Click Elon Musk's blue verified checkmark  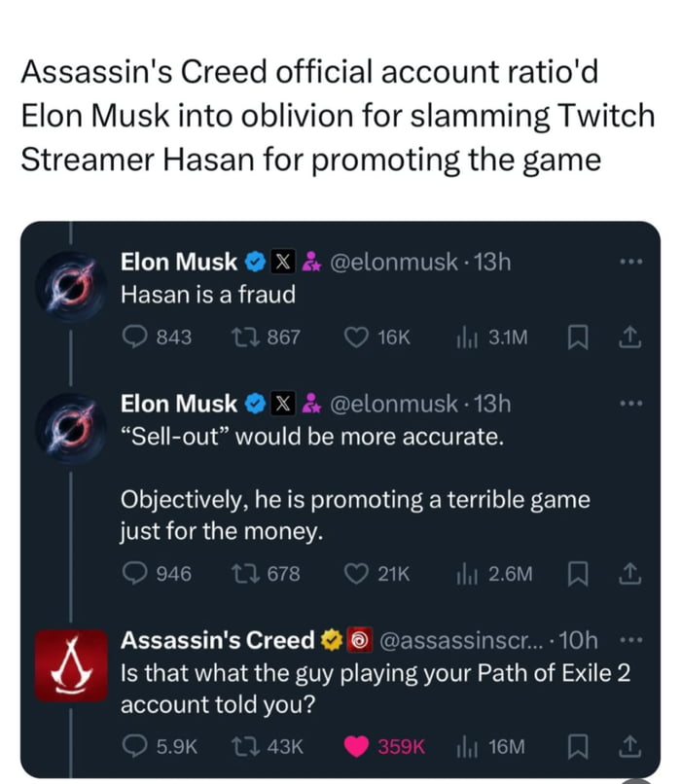pos(253,261)
